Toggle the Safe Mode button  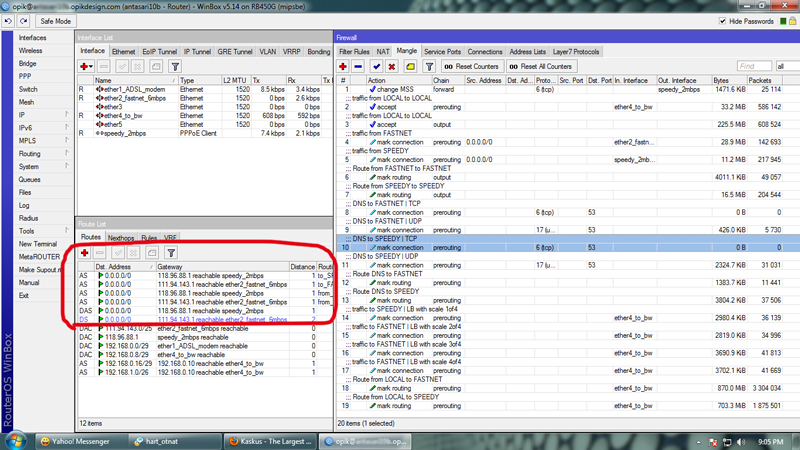tap(55, 21)
